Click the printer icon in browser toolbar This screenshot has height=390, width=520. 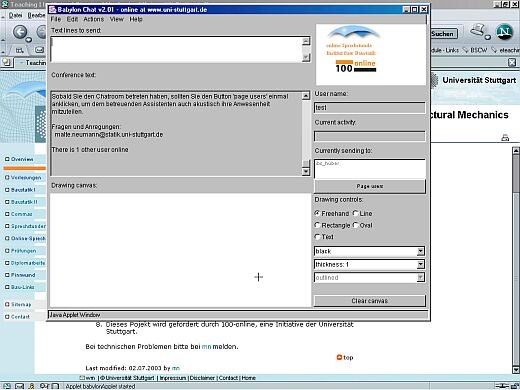[479, 31]
